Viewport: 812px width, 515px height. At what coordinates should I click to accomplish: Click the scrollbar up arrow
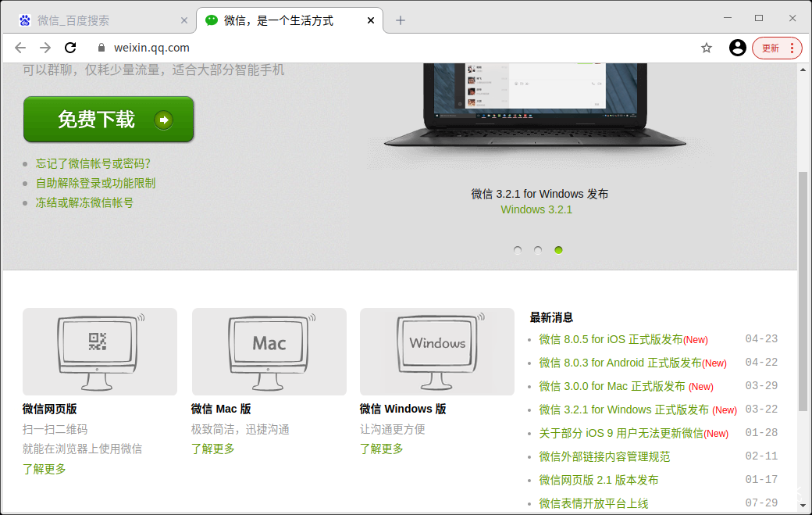[x=803, y=70]
